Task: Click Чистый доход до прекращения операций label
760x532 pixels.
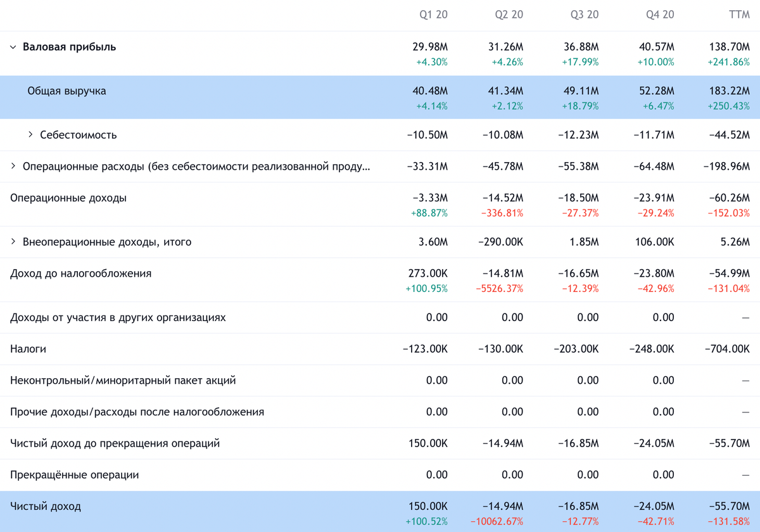Action: tap(115, 443)
